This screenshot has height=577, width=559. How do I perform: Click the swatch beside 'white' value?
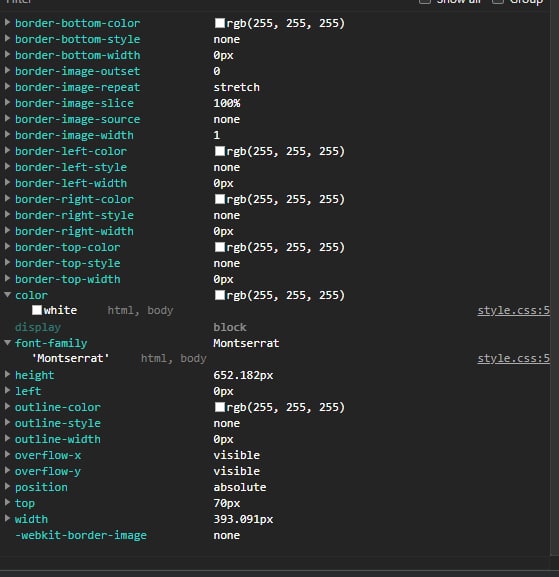click(37, 310)
